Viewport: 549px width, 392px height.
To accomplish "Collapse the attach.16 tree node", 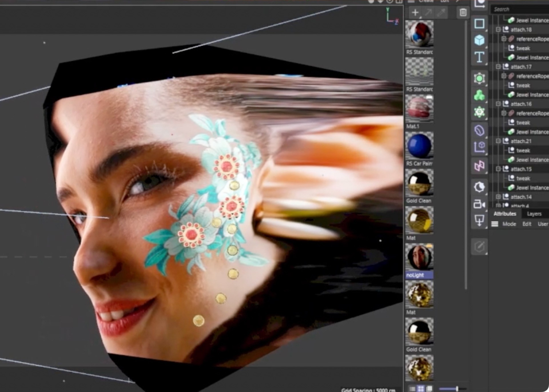I will (x=498, y=104).
